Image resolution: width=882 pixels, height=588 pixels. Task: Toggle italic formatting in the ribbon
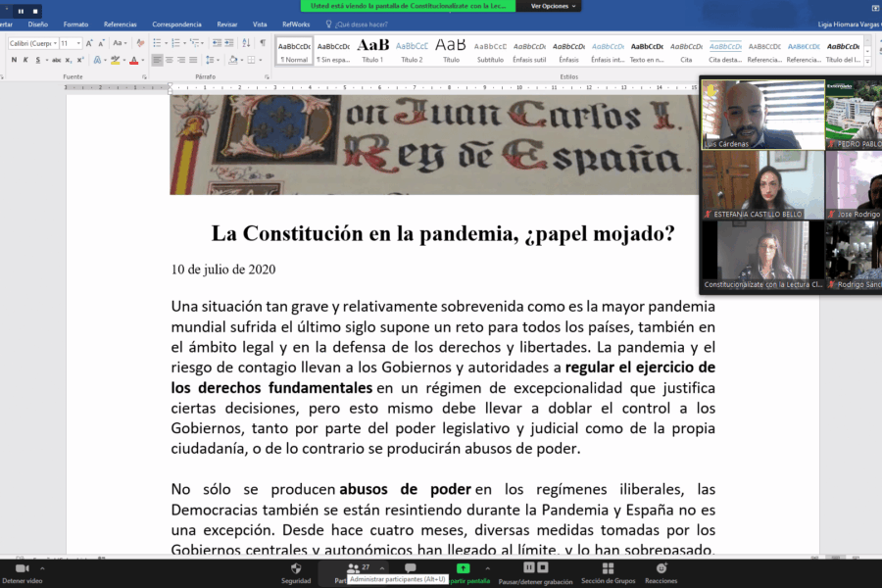point(26,61)
